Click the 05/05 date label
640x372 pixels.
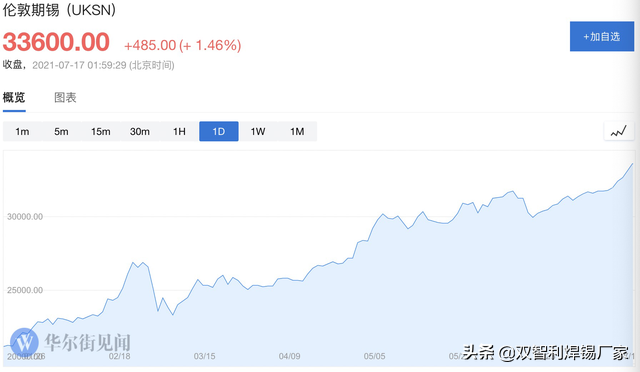[374, 356]
